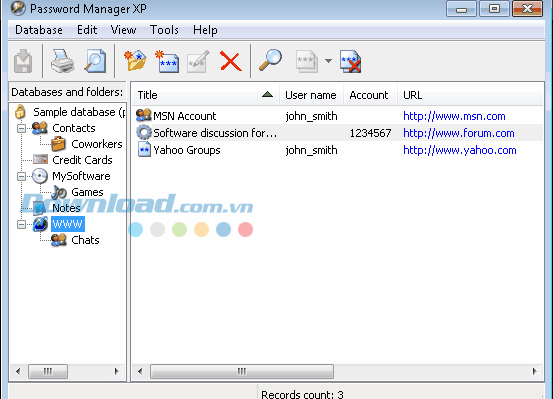Image resolution: width=553 pixels, height=399 pixels.
Task: Click the Copy password toolbar icon
Action: tap(307, 62)
